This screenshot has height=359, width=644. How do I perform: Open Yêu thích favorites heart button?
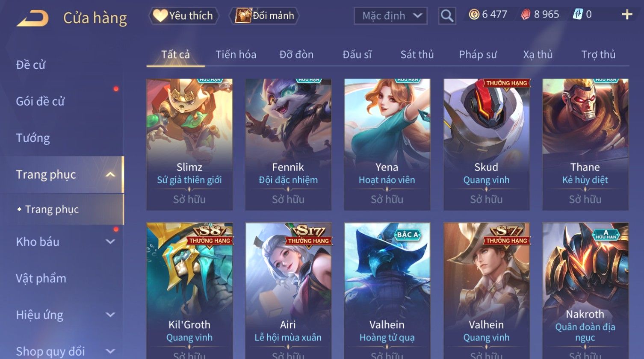[183, 16]
